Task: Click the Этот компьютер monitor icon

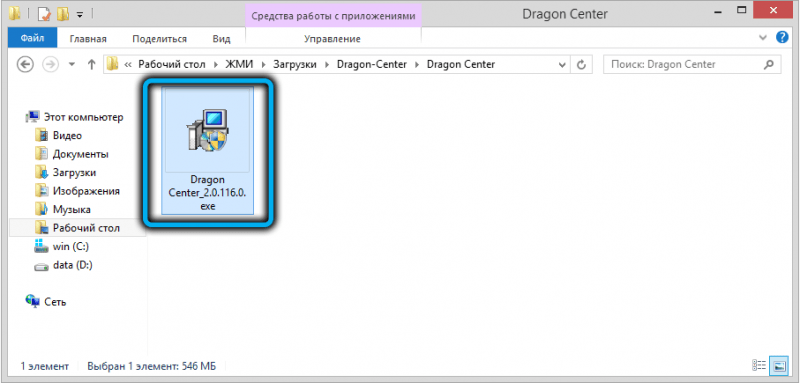Action: pos(32,117)
